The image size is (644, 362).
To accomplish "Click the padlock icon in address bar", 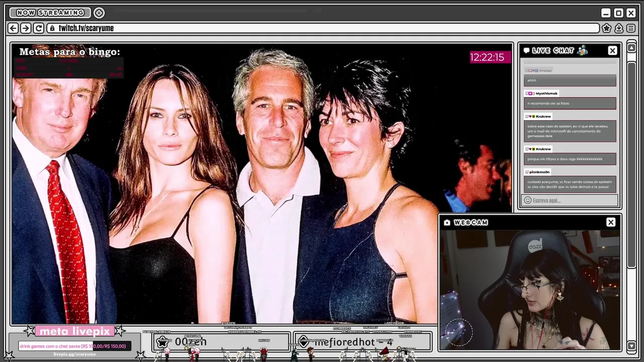I will pos(52,28).
